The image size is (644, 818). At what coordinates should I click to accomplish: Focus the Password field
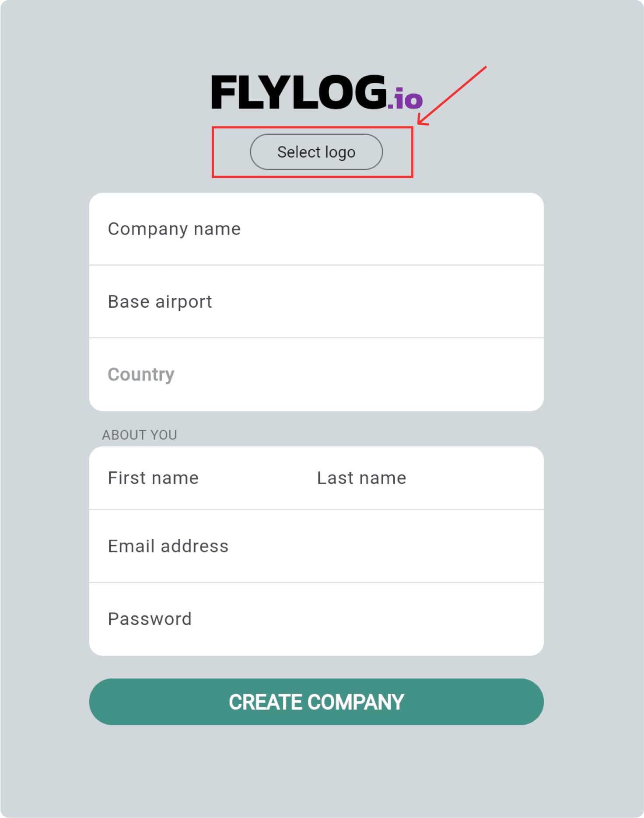316,619
